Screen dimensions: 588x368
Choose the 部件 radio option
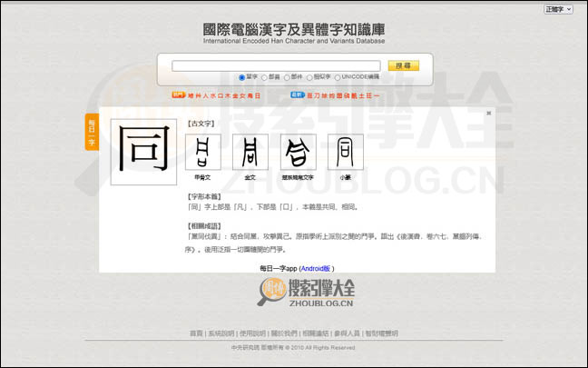click(287, 77)
